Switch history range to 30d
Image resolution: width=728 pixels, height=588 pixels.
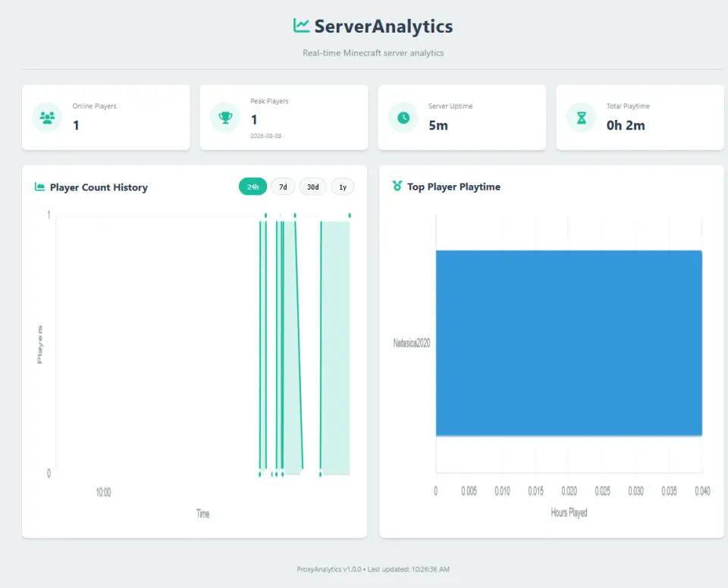[x=313, y=187]
